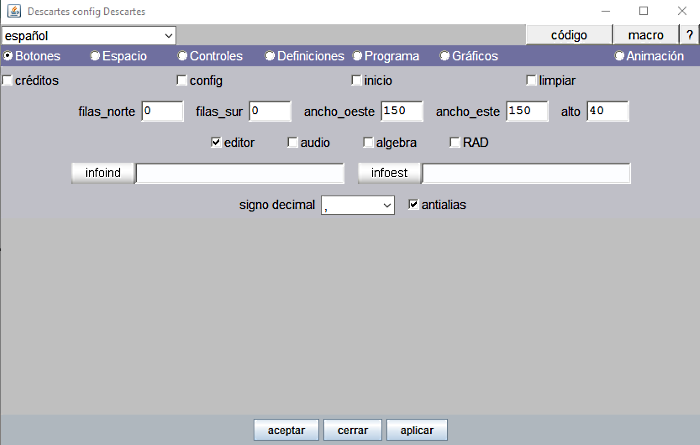Screen dimensions: 700x445
Task: Click the infoind text field
Action: [x=240, y=173]
